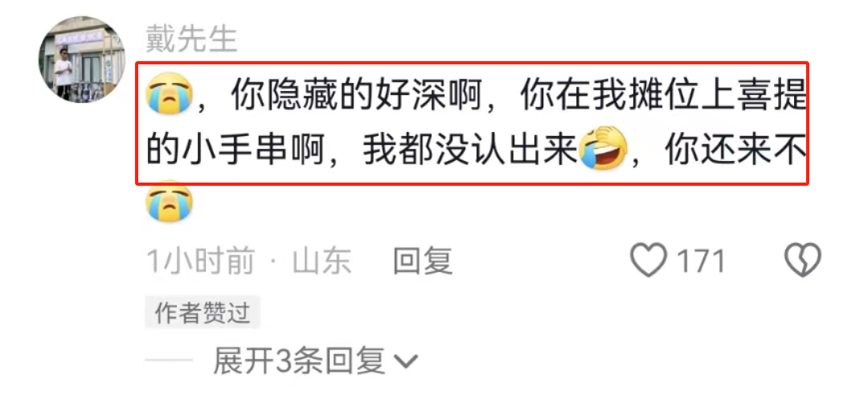Reply to the comment using 回复

(x=424, y=261)
